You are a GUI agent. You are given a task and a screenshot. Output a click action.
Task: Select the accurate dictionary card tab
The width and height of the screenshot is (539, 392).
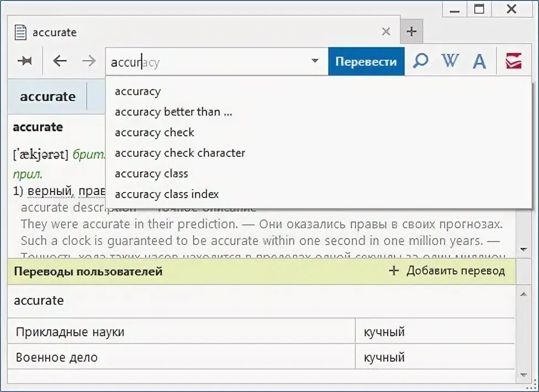pyautogui.click(x=47, y=97)
